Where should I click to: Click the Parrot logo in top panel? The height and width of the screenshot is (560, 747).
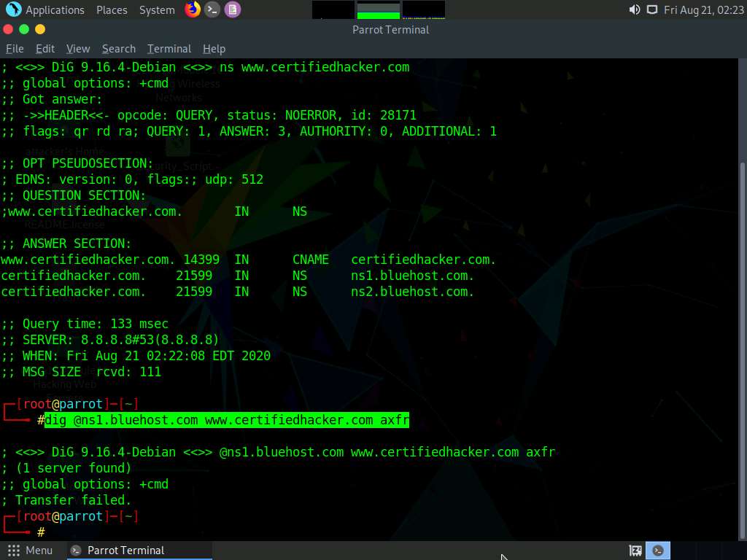pyautogui.click(x=13, y=9)
